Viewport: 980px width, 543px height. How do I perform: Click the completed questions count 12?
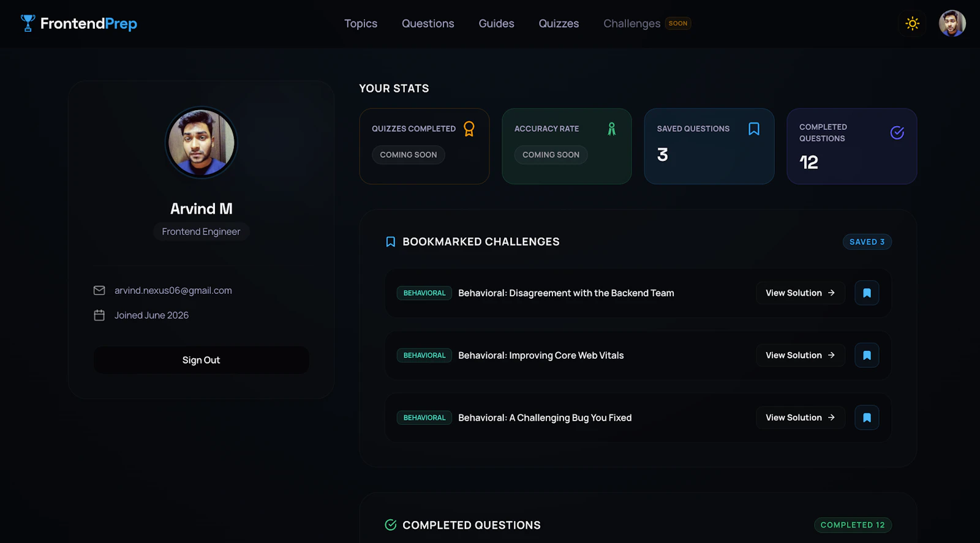(809, 162)
